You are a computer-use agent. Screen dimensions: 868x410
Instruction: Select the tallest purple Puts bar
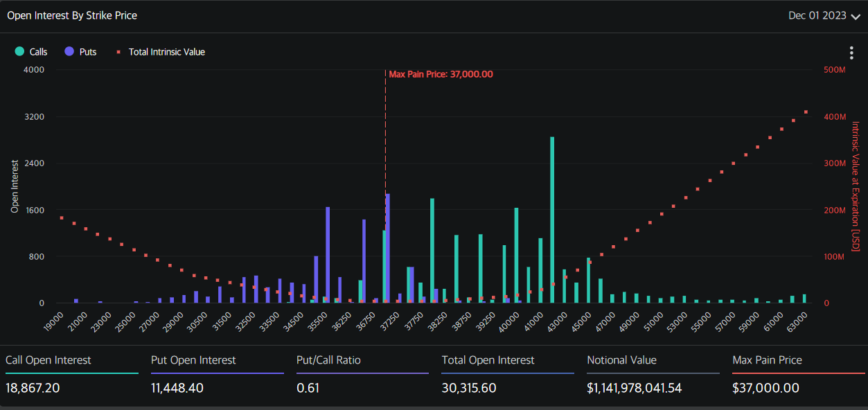click(x=388, y=248)
